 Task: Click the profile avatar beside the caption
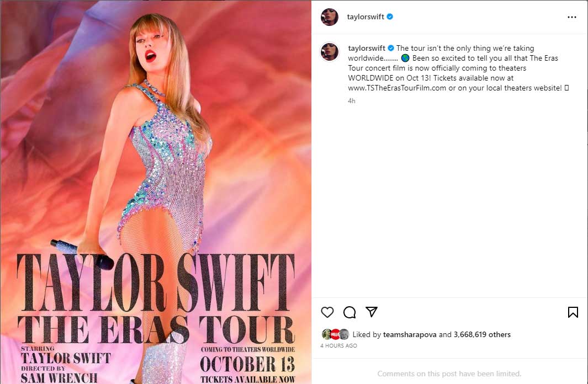tap(330, 51)
